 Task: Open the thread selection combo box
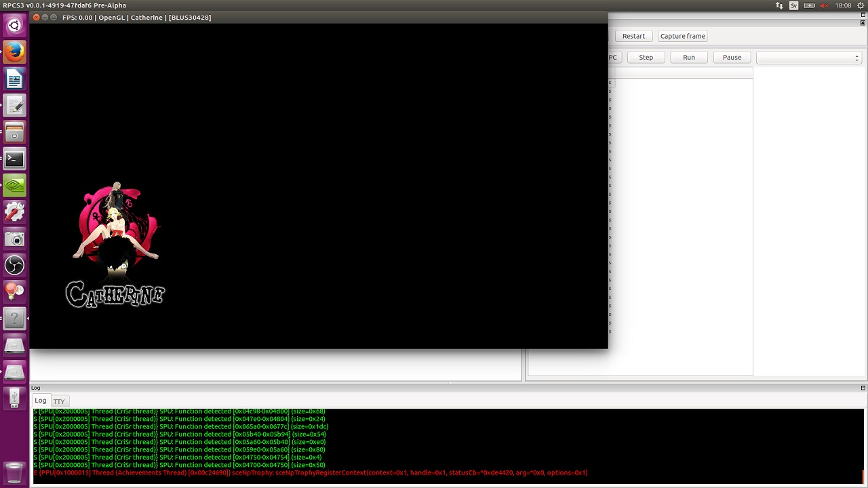click(808, 58)
